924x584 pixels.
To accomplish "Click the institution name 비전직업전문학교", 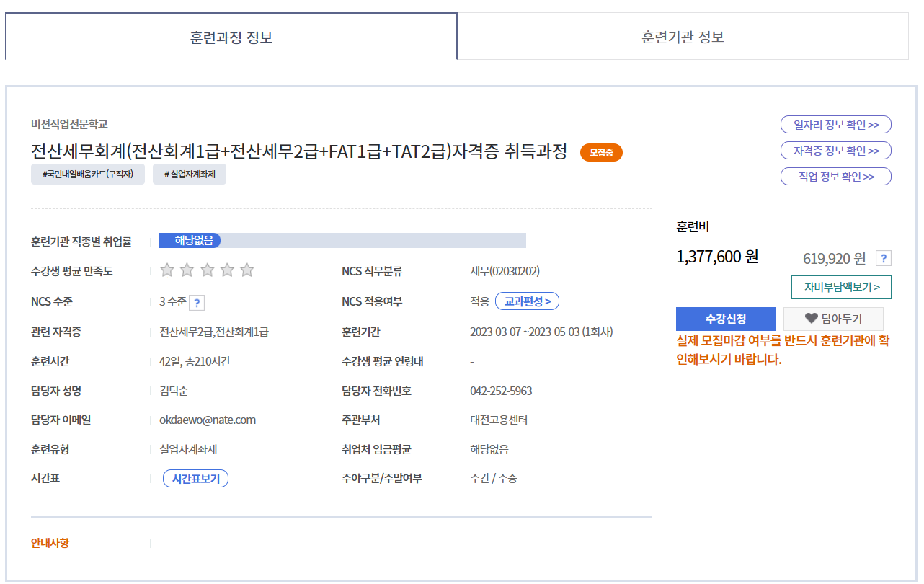I will (69, 124).
